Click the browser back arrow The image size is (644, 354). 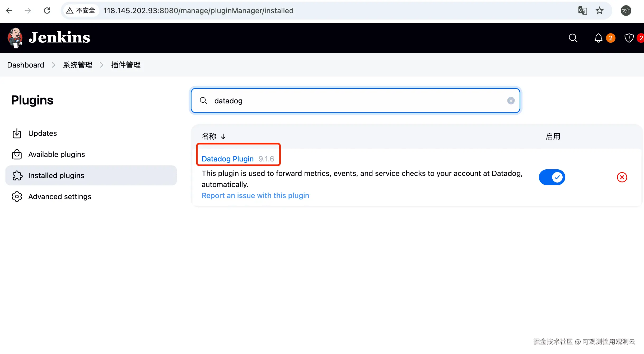tap(9, 11)
